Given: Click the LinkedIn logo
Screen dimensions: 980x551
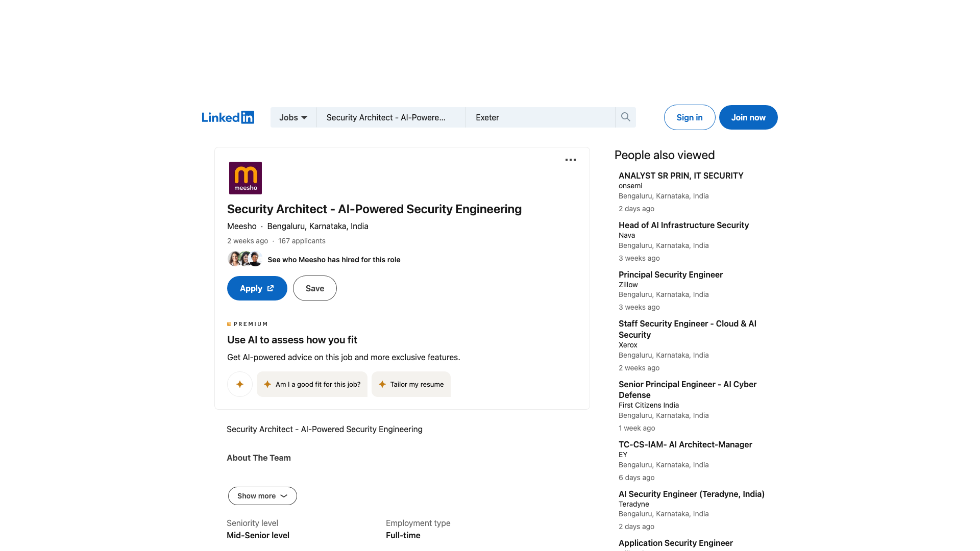Looking at the screenshot, I should tap(228, 117).
